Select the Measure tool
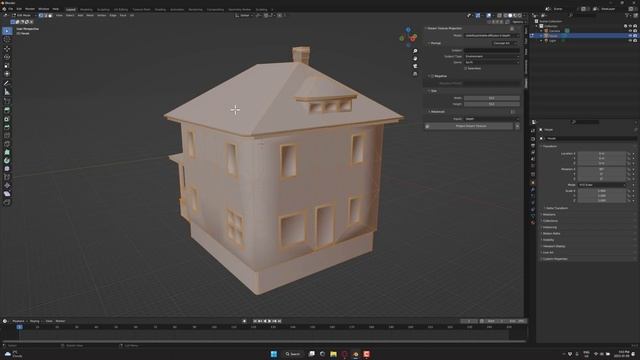This screenshot has height=360, width=640. pyautogui.click(x=7, y=92)
